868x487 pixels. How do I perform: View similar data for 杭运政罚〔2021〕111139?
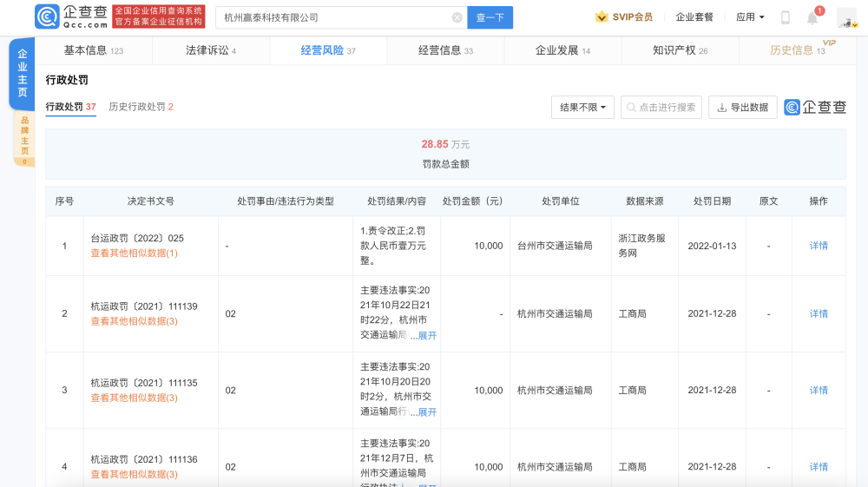134,321
